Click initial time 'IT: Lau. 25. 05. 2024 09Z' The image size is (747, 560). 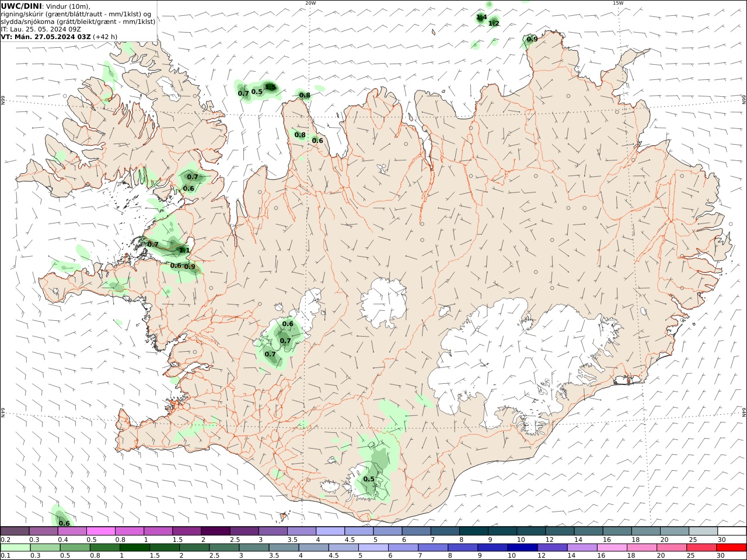click(x=41, y=29)
